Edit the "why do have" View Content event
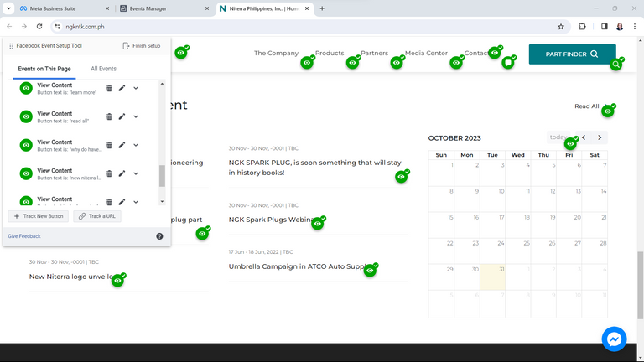Viewport: 644px width, 362px height. (122, 145)
